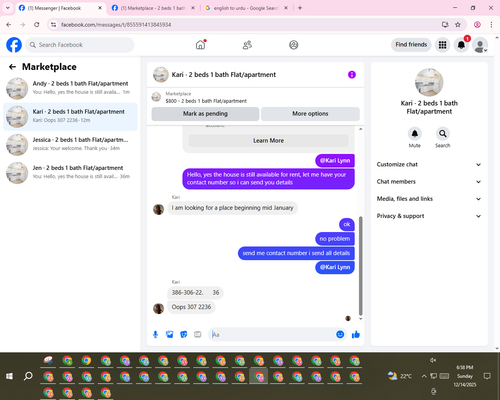Expand the Chat members section
500x400 pixels.
[429, 182]
